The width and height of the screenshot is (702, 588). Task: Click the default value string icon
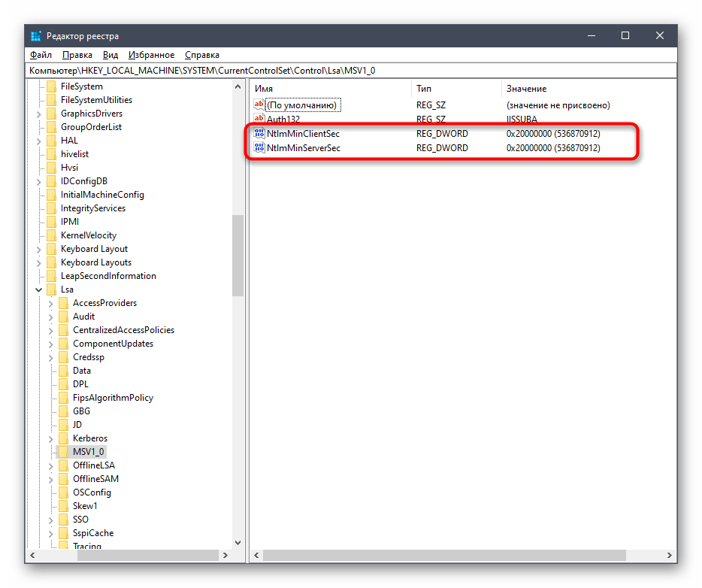tap(259, 105)
